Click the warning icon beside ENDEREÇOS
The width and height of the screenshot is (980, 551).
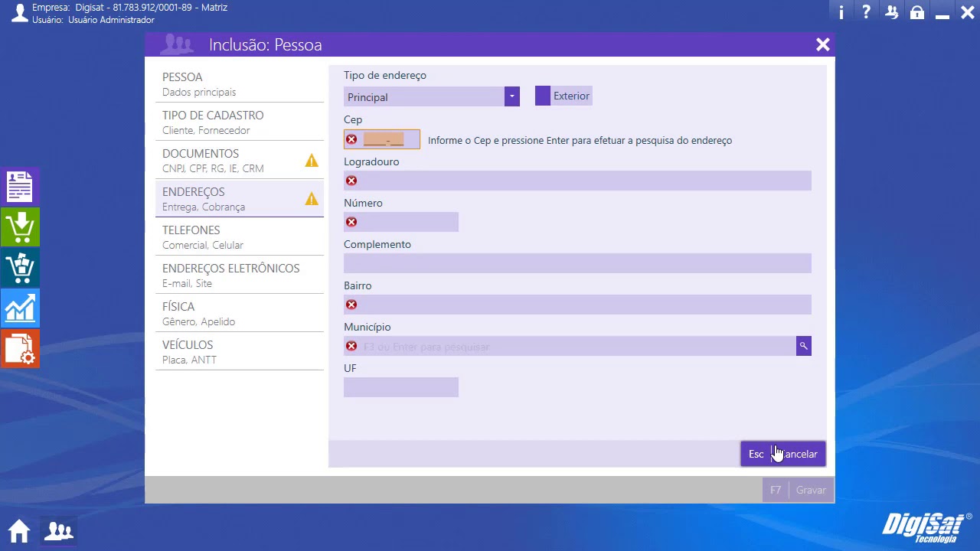pos(312,199)
